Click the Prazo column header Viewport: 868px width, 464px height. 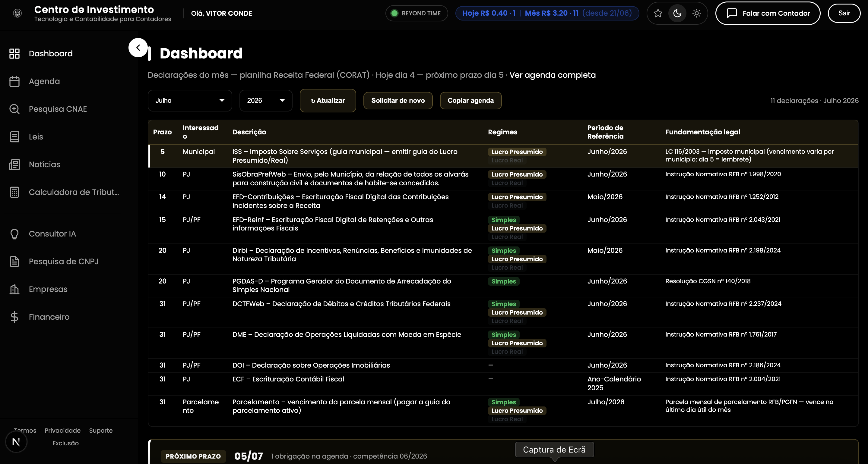163,132
